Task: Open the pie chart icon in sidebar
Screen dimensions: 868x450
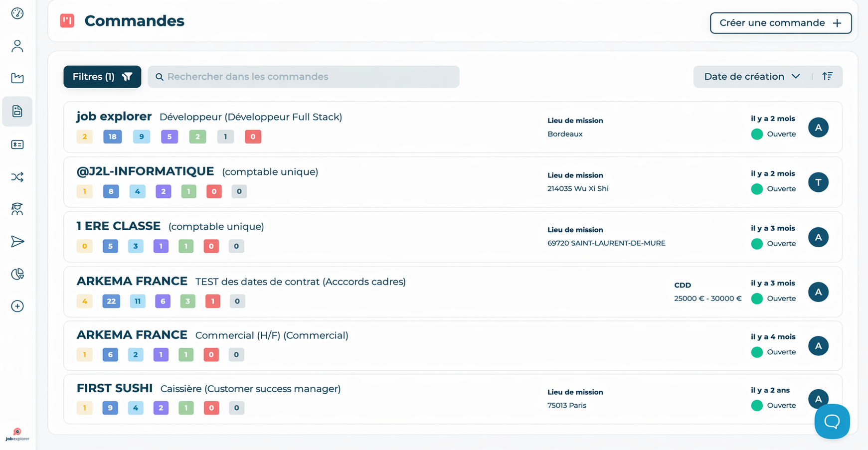Action: pos(17,274)
